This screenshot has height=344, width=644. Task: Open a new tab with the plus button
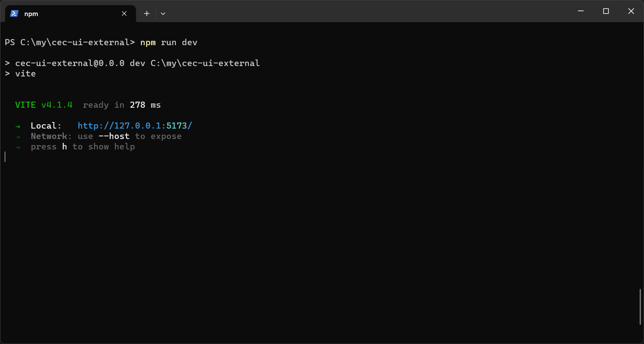147,13
